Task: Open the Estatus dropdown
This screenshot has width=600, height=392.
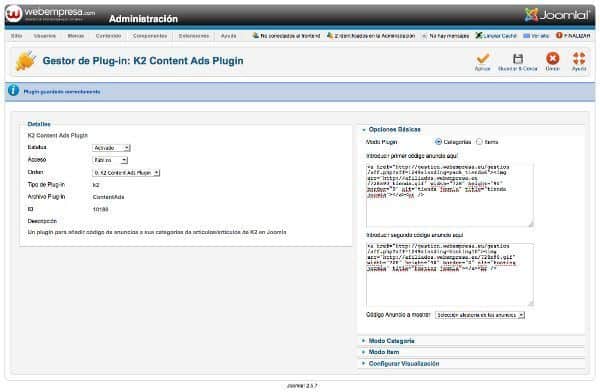Action: point(111,148)
